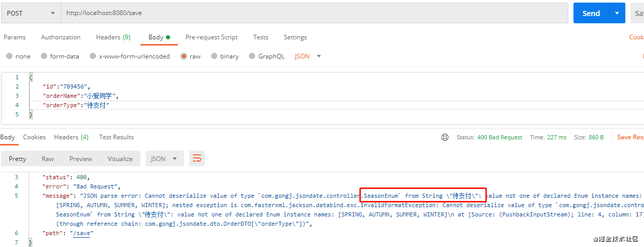This screenshot has height=247, width=644.
Task: Select the Pretty response view
Action: pos(18,159)
